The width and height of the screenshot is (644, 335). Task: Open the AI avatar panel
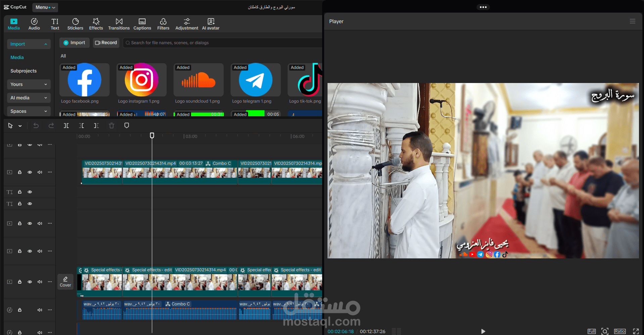pos(211,24)
